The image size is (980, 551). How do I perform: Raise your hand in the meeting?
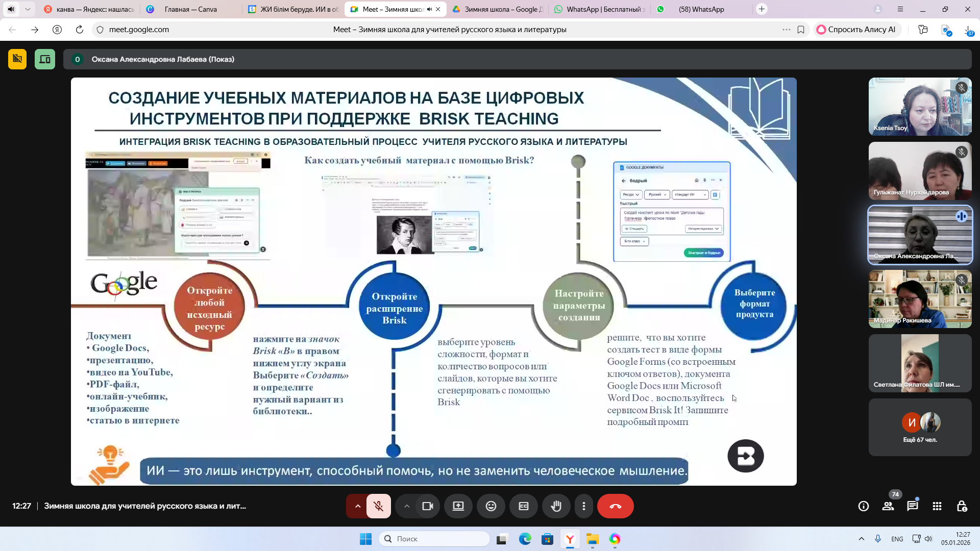point(556,506)
